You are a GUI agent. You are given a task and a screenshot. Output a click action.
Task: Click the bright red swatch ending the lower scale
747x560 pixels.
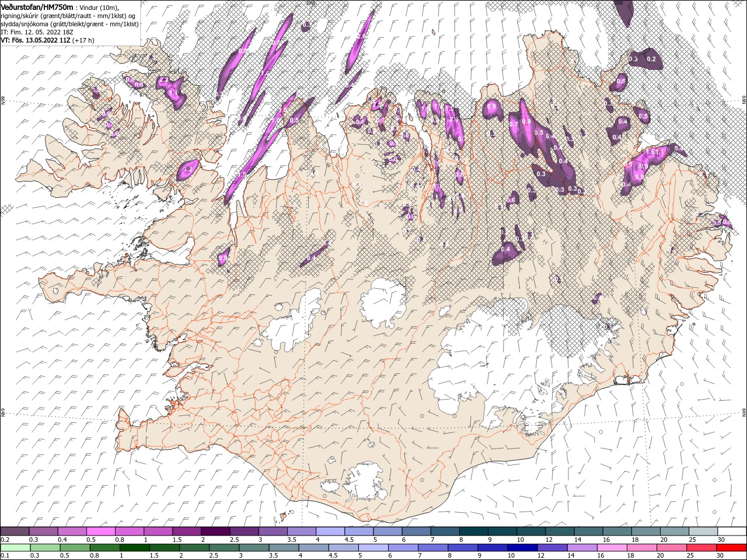tap(731, 547)
